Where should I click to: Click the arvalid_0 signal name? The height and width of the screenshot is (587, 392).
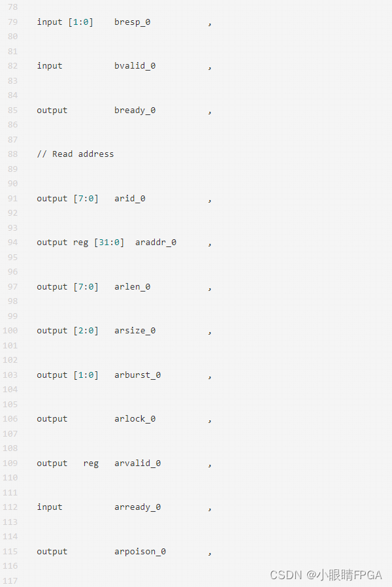tap(137, 463)
